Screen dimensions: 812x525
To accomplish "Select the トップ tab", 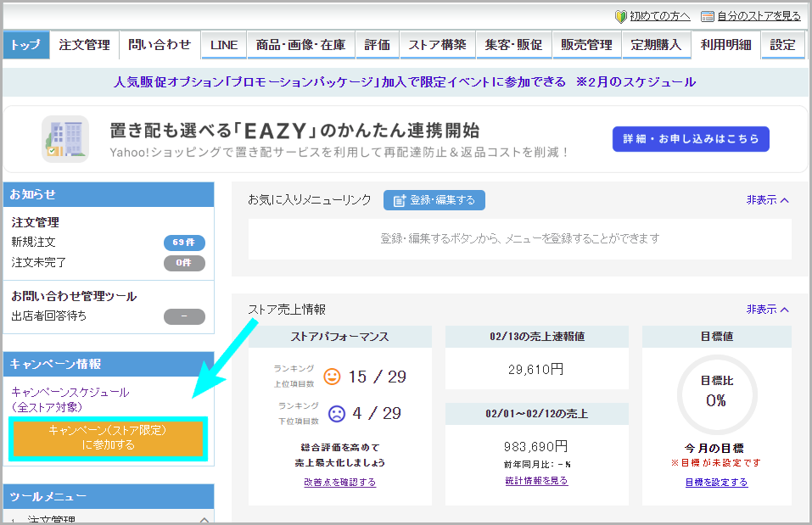I will click(26, 44).
